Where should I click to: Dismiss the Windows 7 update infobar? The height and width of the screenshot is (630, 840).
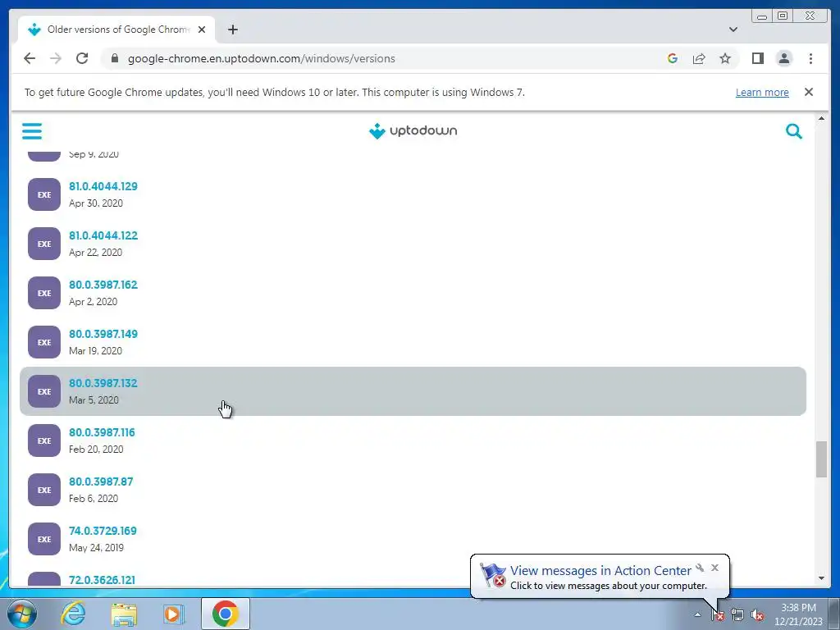coord(808,92)
